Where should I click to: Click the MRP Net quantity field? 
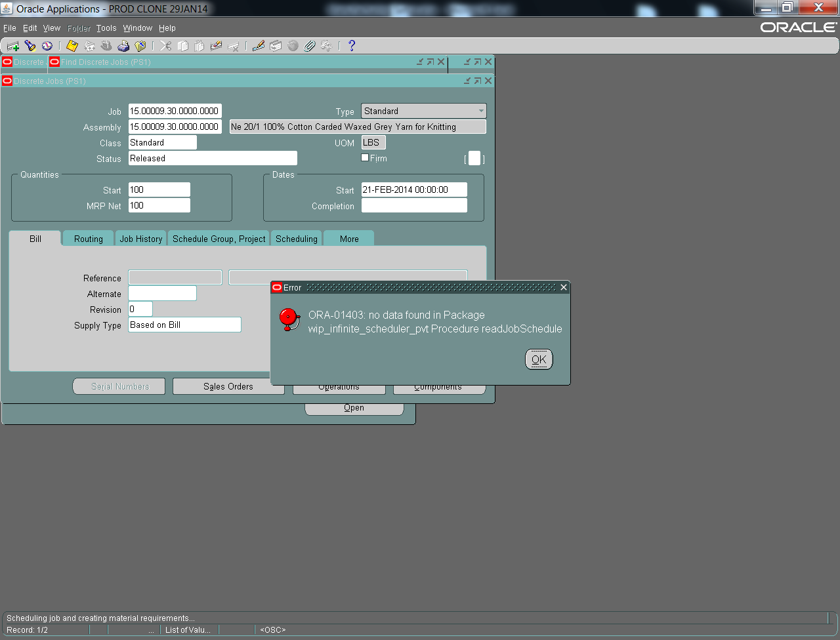coord(159,205)
